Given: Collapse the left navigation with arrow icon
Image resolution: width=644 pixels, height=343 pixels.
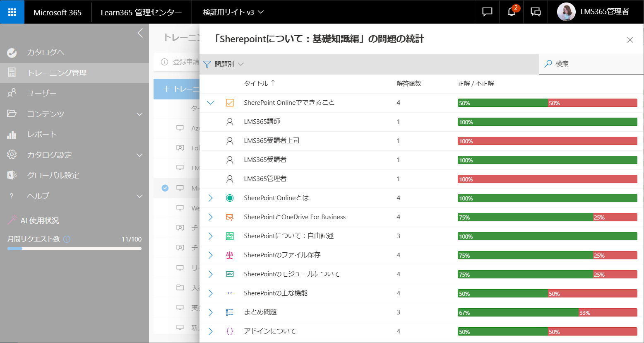Looking at the screenshot, I should (140, 33).
